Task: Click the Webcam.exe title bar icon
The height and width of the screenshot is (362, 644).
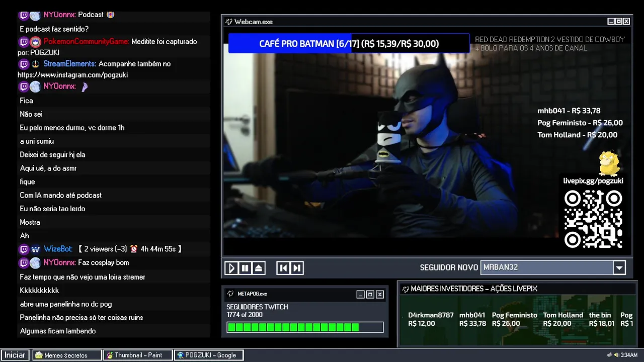Action: click(x=229, y=22)
